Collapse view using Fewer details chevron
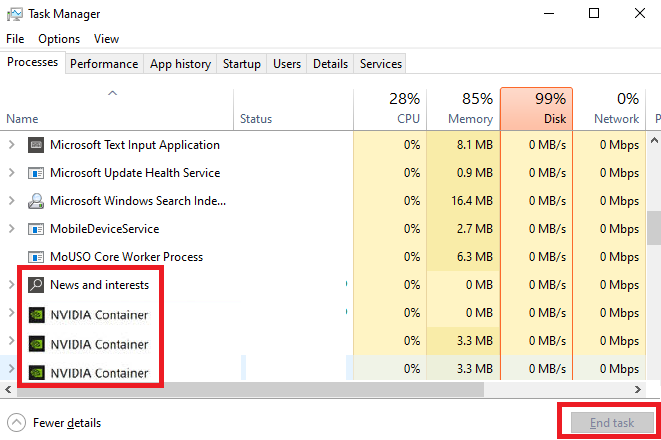661x440 pixels. pos(16,422)
